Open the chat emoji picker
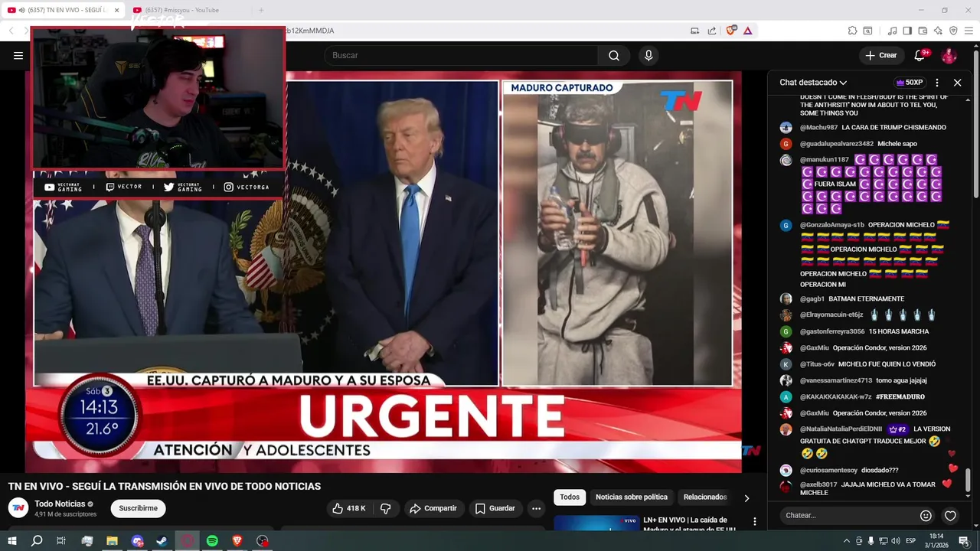Viewport: 980px width, 551px height. (x=926, y=516)
